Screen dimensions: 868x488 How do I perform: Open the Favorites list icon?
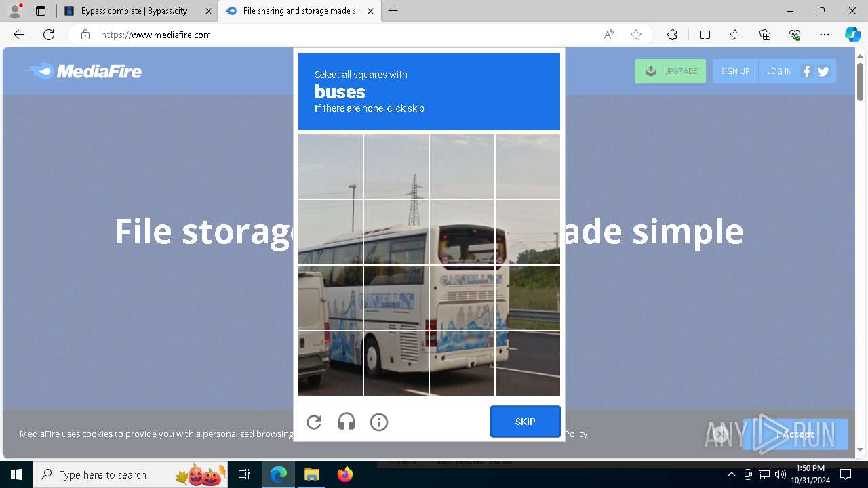735,35
